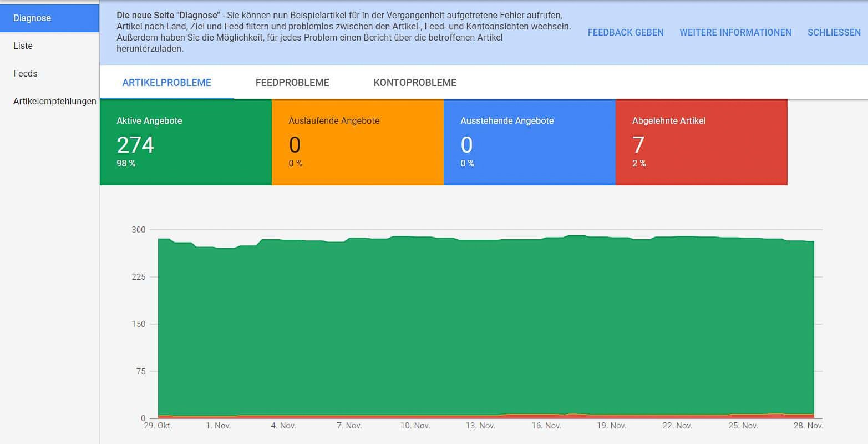The image size is (868, 444).
Task: Select Artikelempfehlungen in the sidebar
Action: 54,102
